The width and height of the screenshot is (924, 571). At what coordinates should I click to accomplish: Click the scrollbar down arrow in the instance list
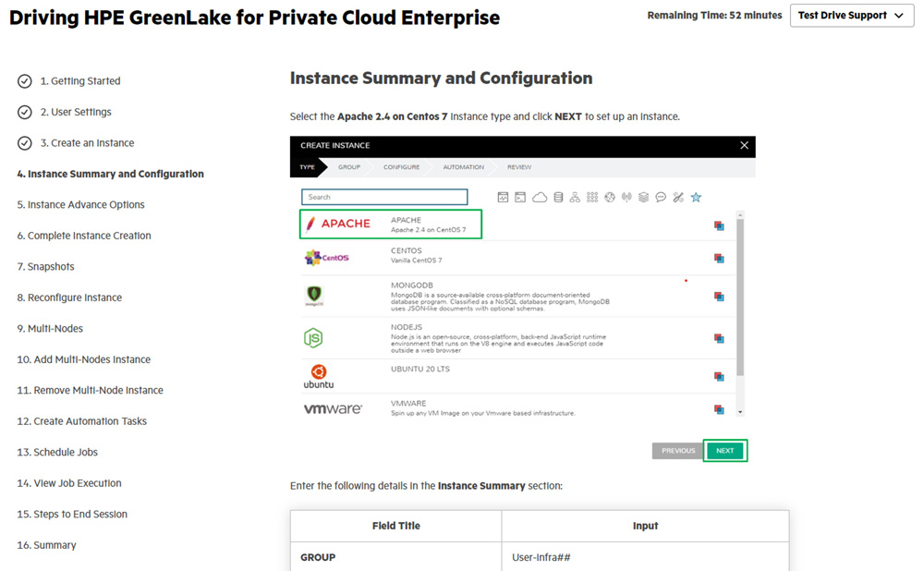pos(739,411)
